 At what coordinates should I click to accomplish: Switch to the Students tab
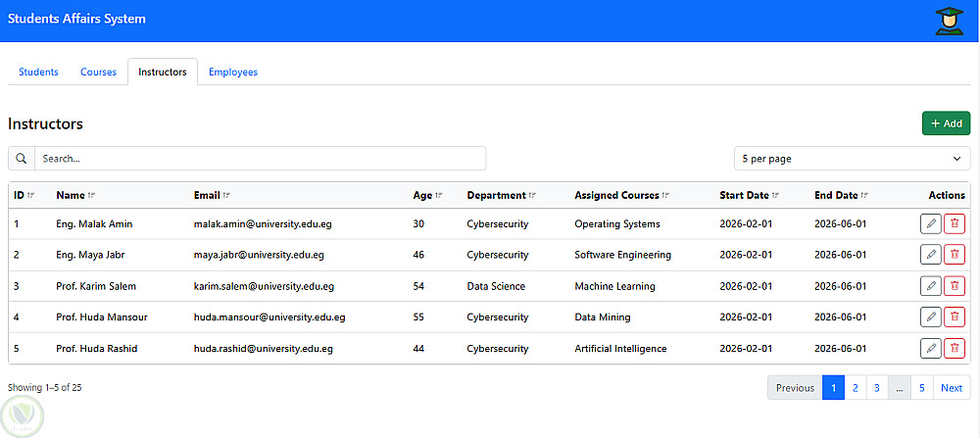(x=39, y=72)
